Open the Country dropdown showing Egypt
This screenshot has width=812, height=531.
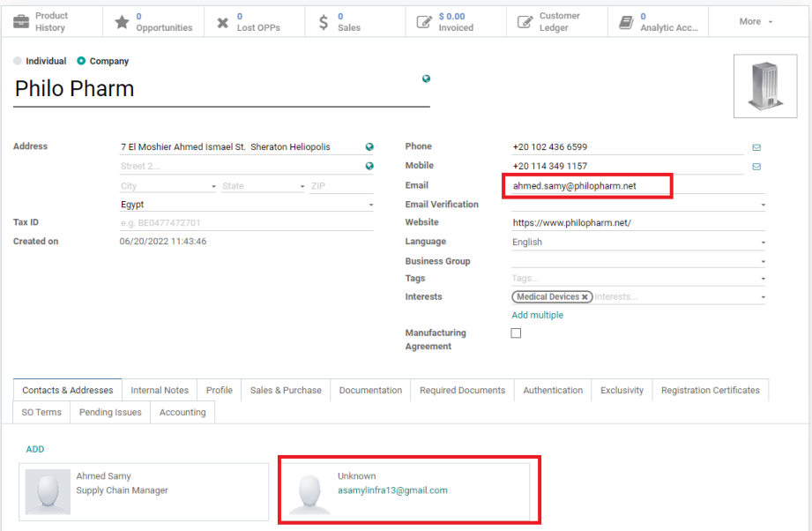[x=247, y=205]
